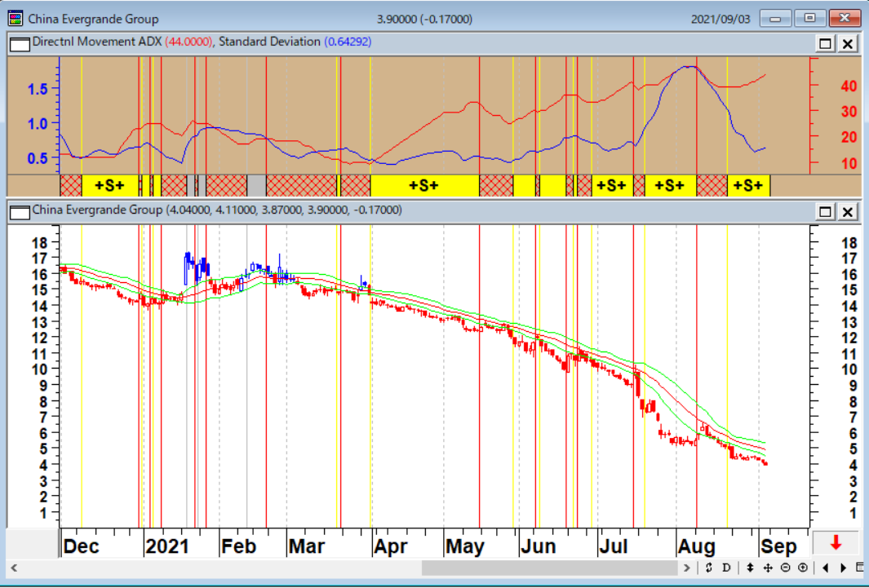Image resolution: width=869 pixels, height=588 pixels.
Task: Click the 'Jul' month label on time axis
Action: point(614,546)
